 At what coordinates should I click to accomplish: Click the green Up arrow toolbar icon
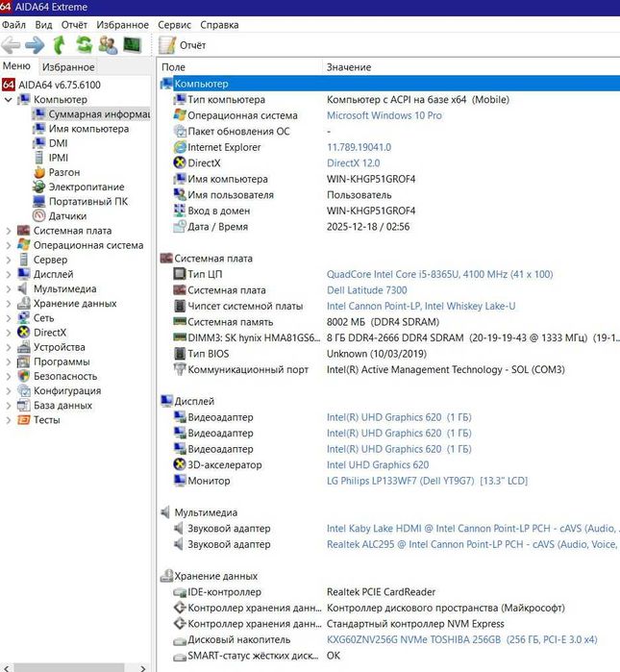[x=60, y=45]
